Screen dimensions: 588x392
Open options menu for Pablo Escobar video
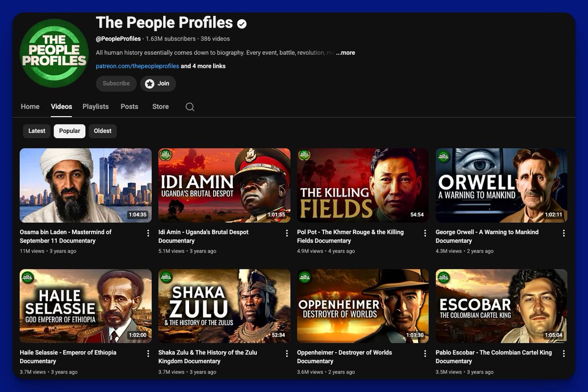point(564,353)
